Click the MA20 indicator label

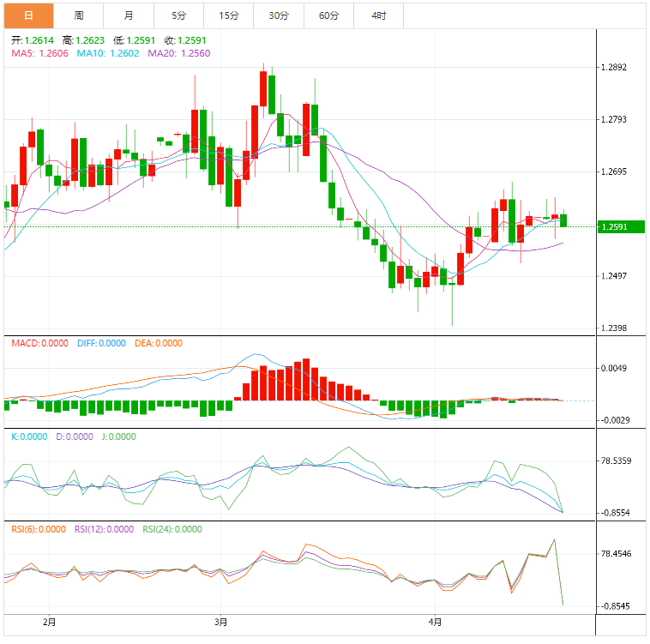[179, 53]
